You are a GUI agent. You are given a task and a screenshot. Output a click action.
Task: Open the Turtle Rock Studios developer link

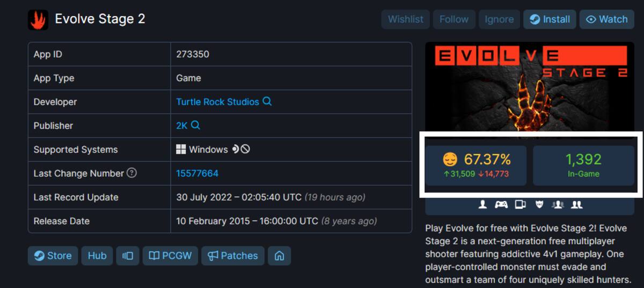pos(217,101)
